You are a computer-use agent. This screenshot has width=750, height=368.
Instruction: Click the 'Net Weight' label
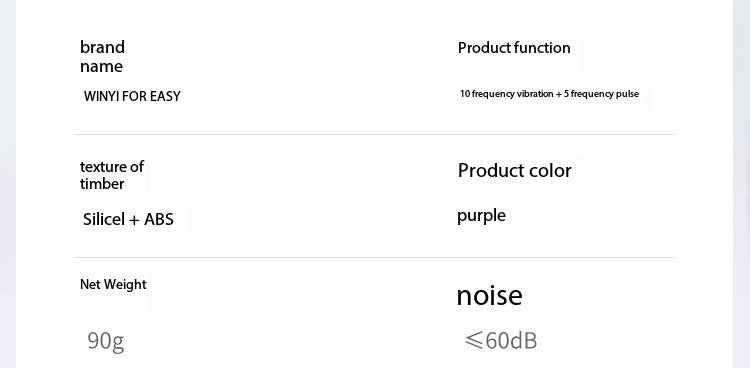[x=113, y=284]
